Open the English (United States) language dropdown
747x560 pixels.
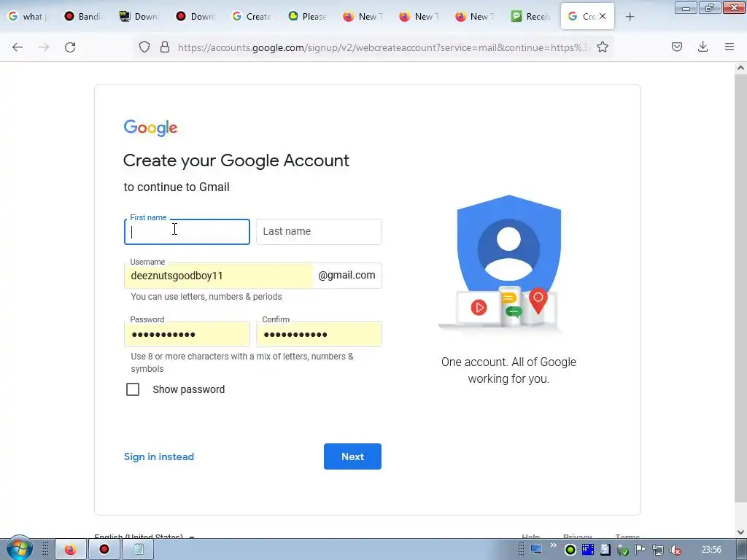[144, 536]
